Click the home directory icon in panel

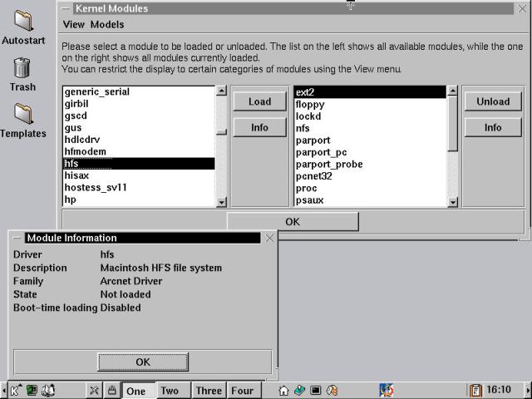(284, 390)
